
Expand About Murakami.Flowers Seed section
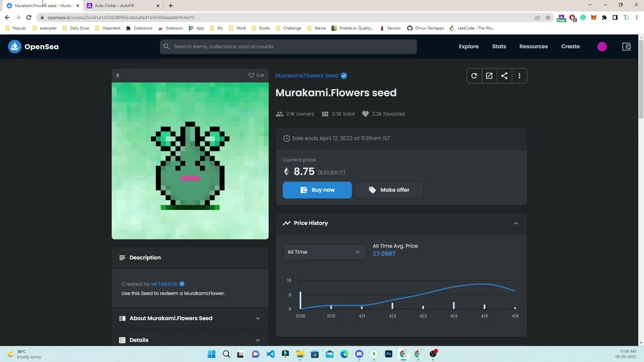[190, 318]
